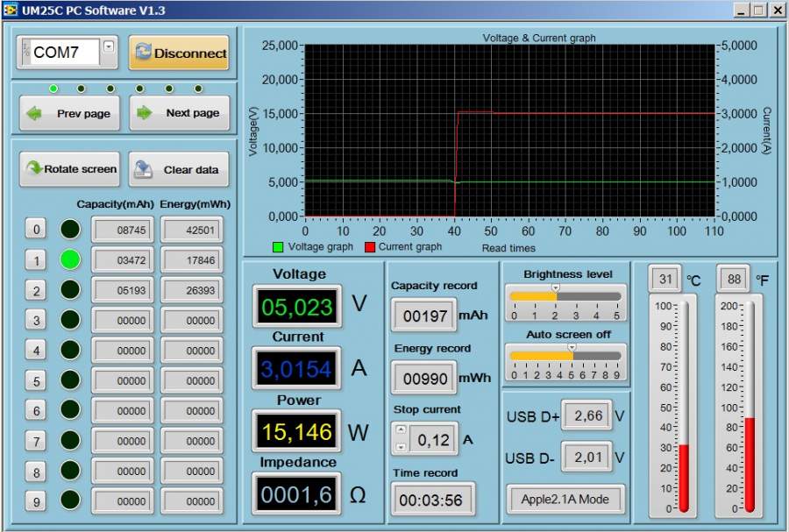Viewport: 789px width, 532px height.
Task: Select data group 9 button
Action: (36, 501)
